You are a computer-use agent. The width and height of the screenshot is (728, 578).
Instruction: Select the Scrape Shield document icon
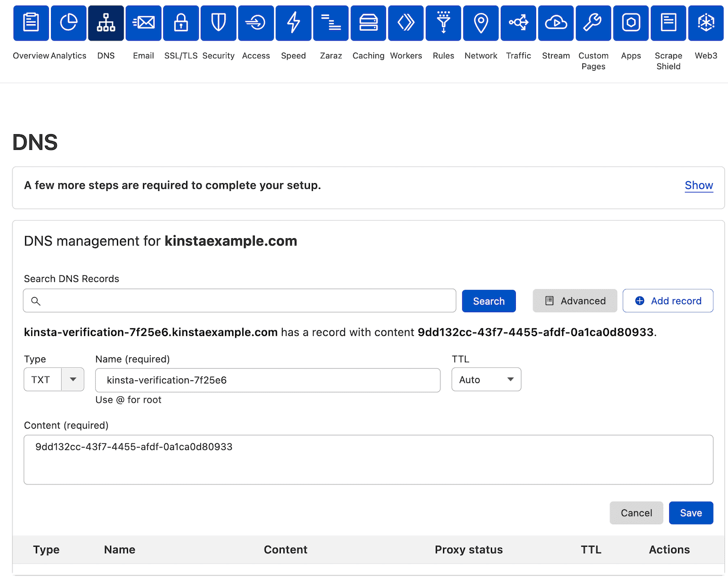[668, 23]
